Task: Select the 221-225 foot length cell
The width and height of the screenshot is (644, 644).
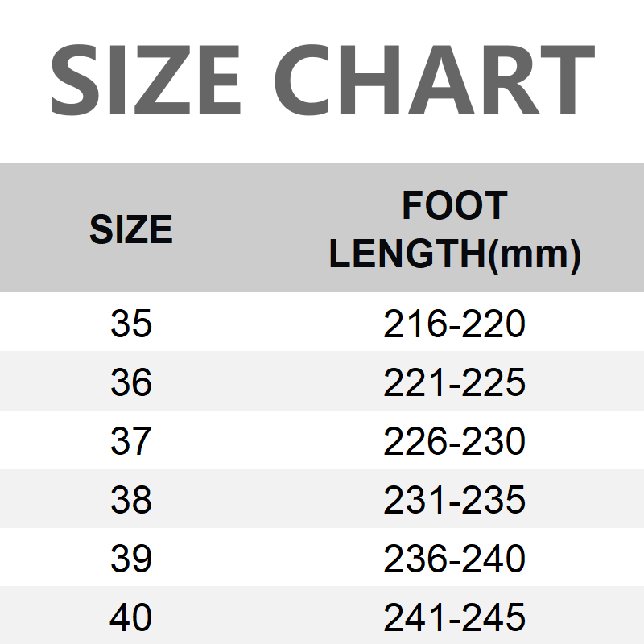Action: 455,383
